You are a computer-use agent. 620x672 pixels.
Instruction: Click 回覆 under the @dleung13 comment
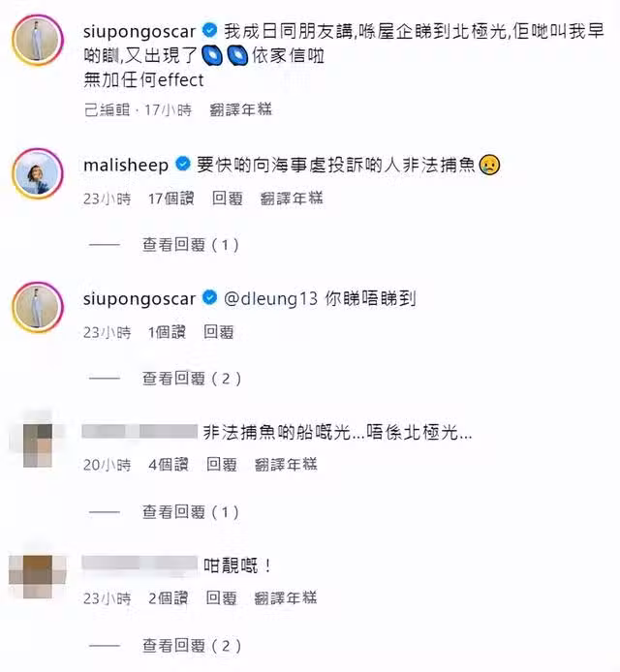pyautogui.click(x=219, y=332)
